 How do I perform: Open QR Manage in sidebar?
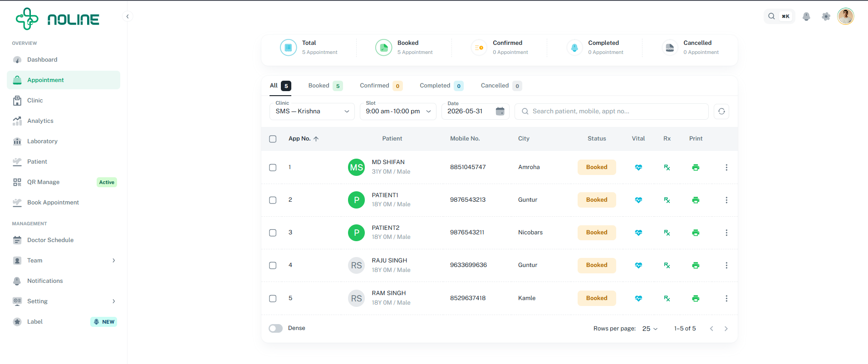(64, 182)
